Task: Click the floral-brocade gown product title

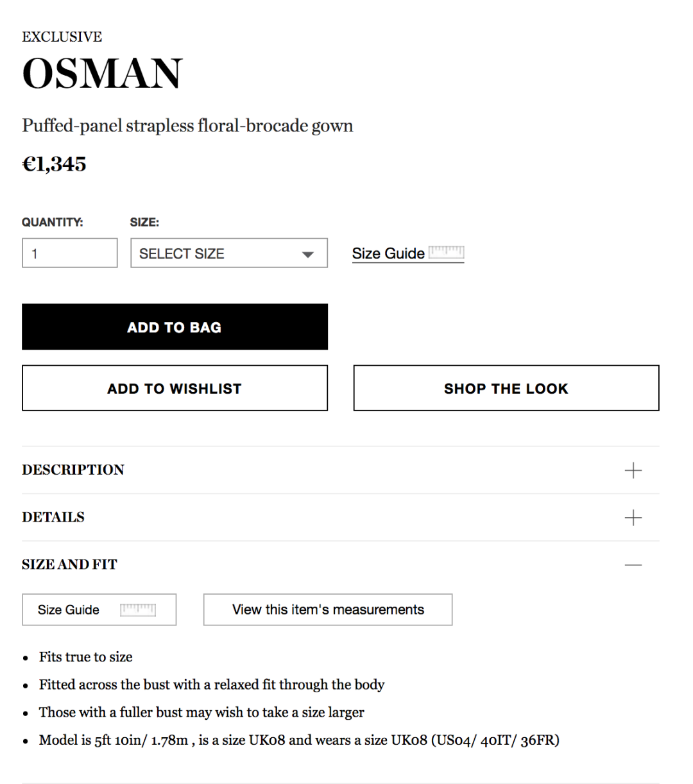Action: (187, 125)
